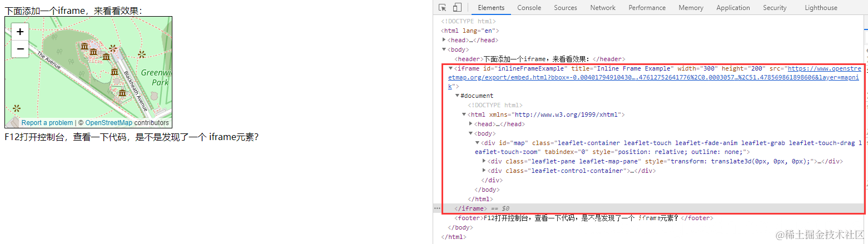The height and width of the screenshot is (244, 868).
Task: Collapse the div id map node
Action: (x=477, y=143)
